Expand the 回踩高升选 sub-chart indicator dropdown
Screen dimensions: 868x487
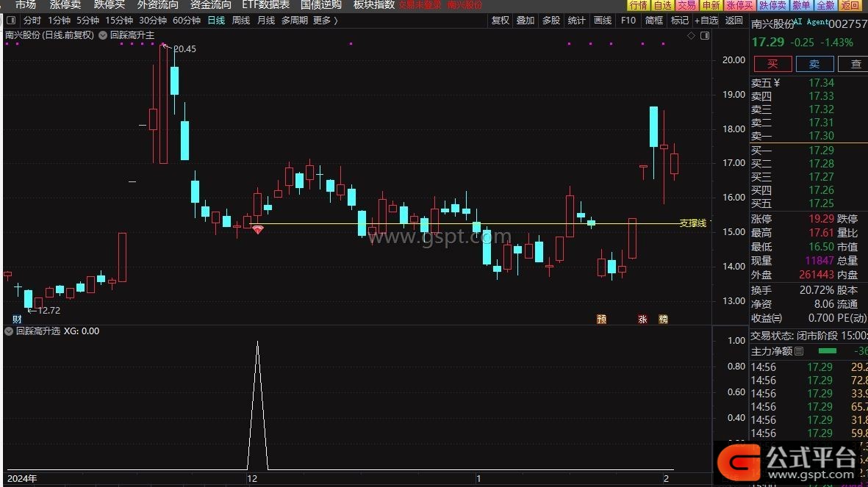9,331
